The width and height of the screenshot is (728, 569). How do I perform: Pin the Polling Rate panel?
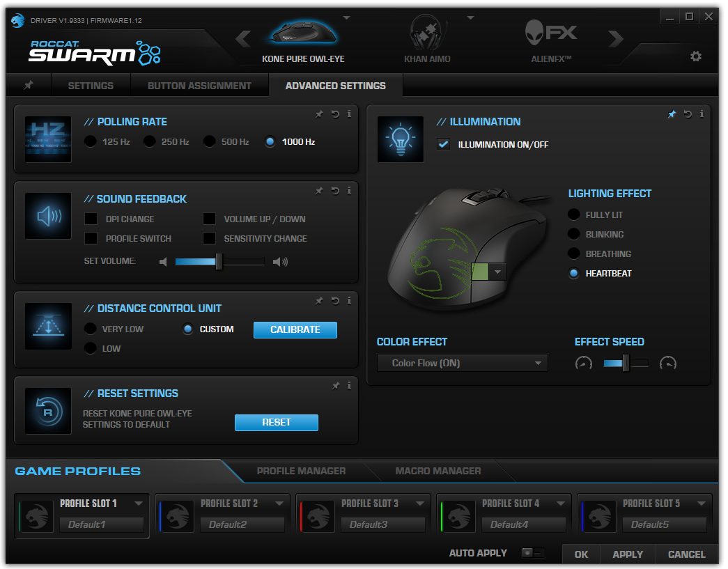point(320,114)
